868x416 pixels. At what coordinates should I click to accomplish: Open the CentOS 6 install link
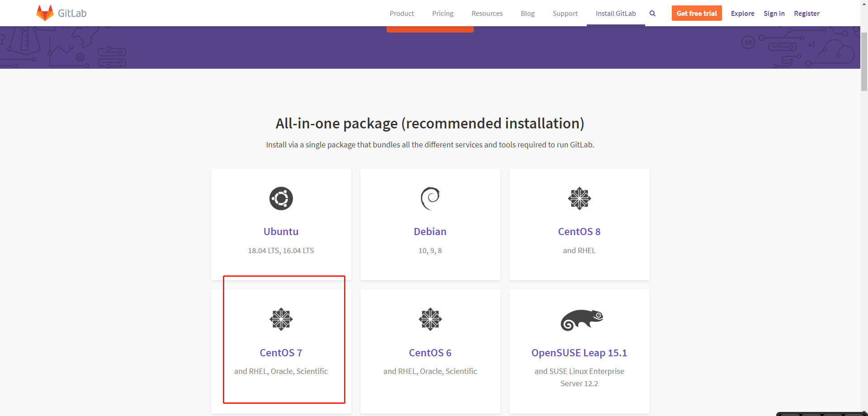(x=430, y=353)
